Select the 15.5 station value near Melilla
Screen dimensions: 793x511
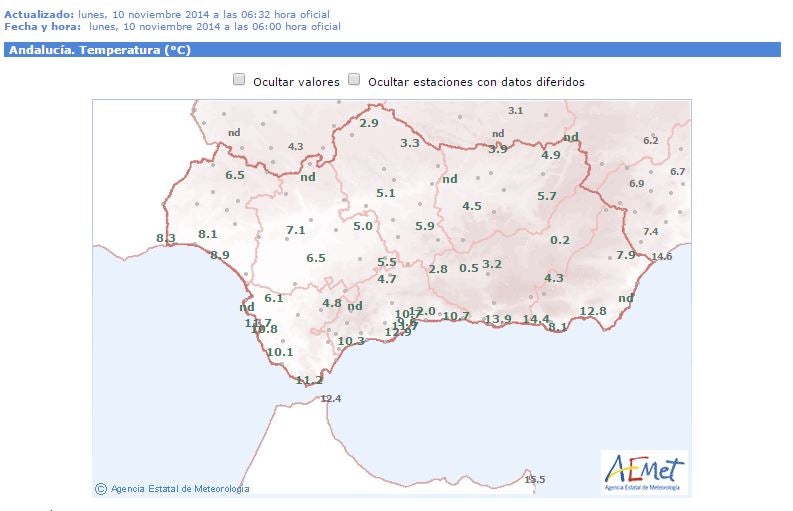(x=535, y=480)
